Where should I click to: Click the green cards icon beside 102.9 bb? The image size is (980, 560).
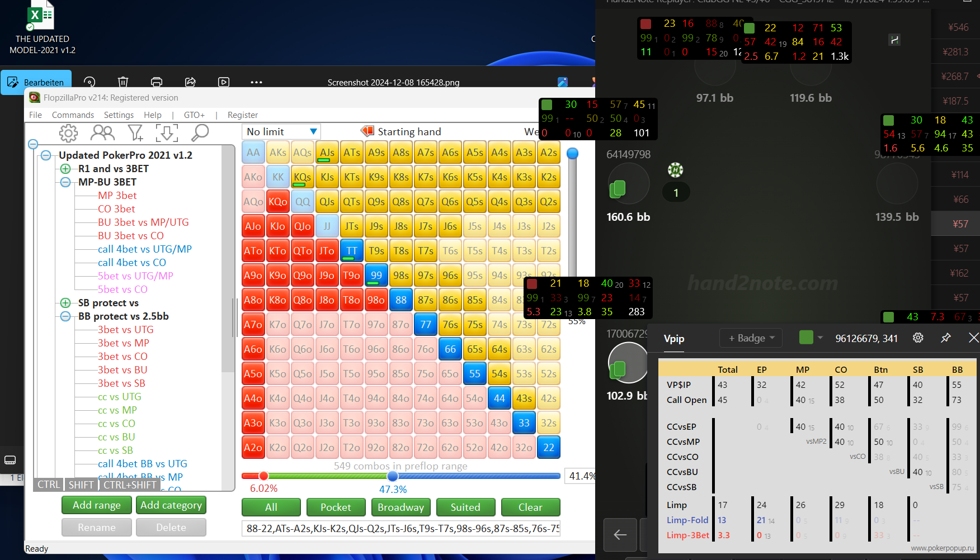click(618, 369)
